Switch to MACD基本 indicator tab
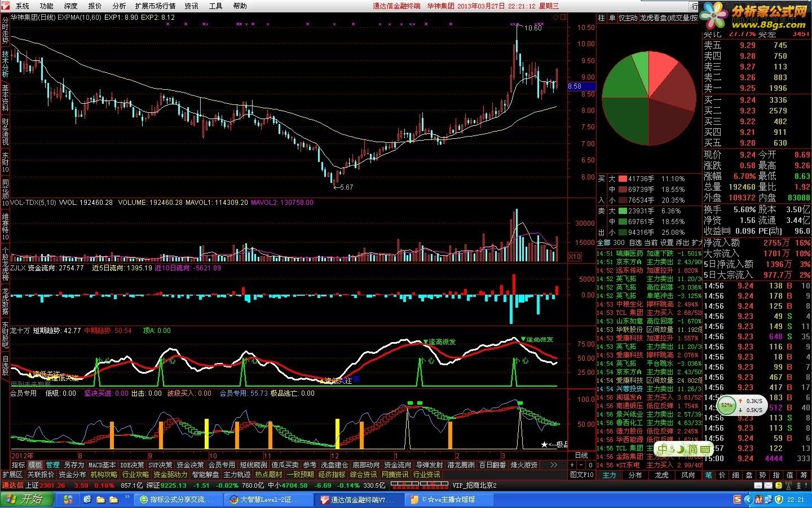The height and width of the screenshot is (508, 812). (x=102, y=465)
